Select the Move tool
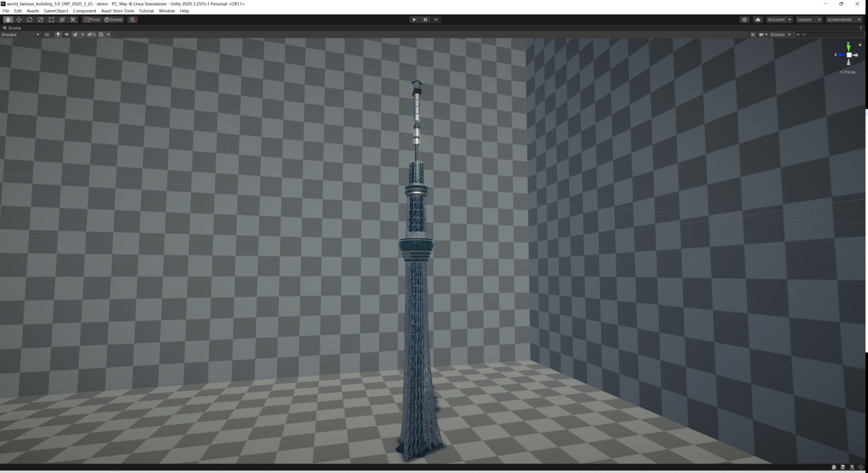The image size is (868, 473). [19, 20]
